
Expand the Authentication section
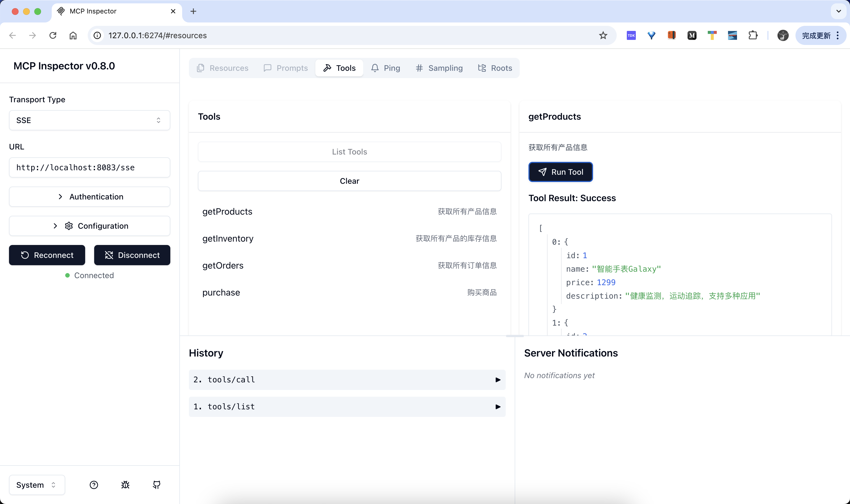[x=89, y=197]
